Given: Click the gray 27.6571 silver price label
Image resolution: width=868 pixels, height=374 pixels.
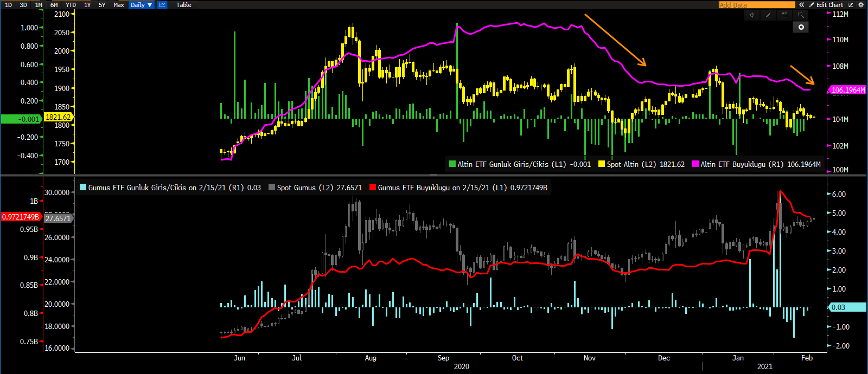Looking at the screenshot, I should [58, 218].
